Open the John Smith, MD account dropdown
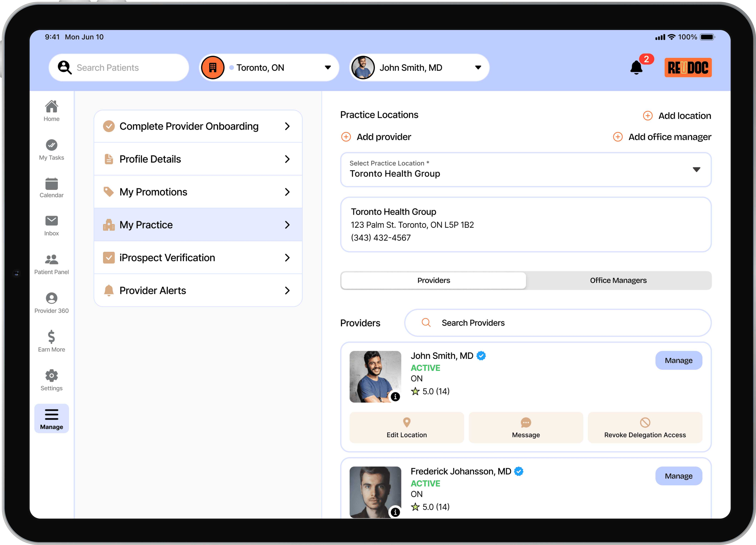The image size is (756, 545). 478,67
